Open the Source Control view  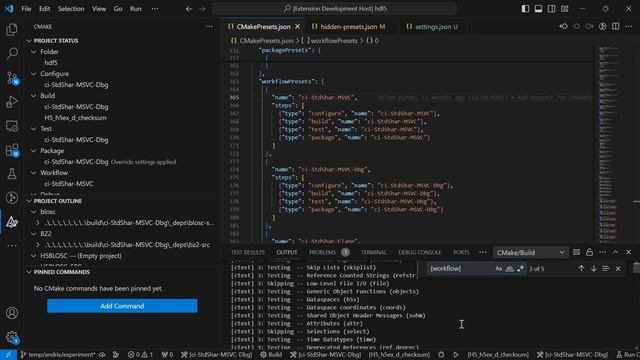(12, 78)
